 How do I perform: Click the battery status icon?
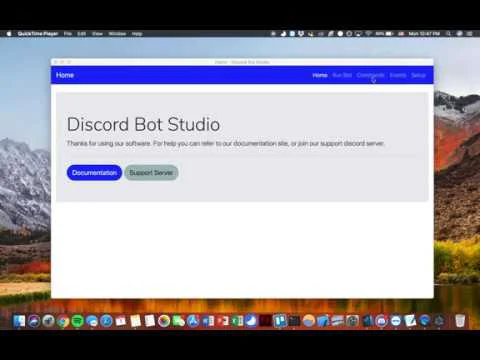(389, 34)
